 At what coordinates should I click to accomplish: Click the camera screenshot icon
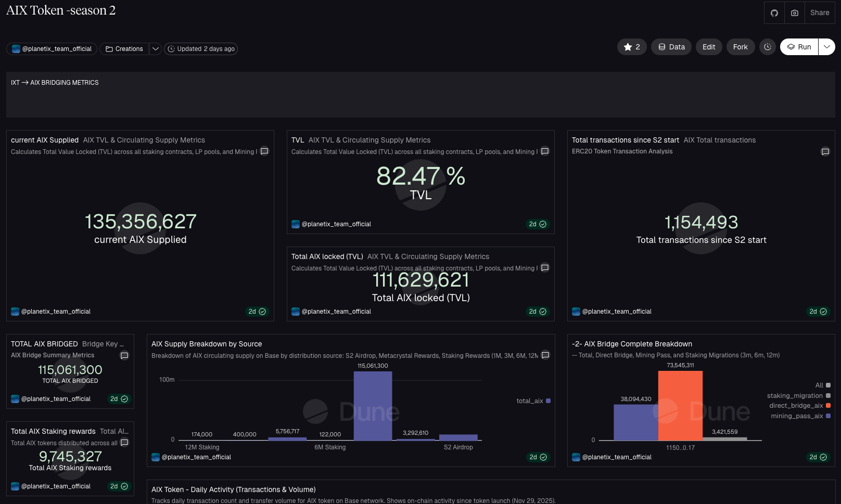point(795,13)
